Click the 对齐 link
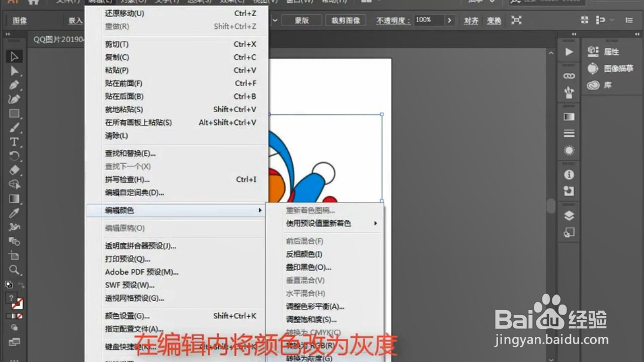 coord(471,21)
